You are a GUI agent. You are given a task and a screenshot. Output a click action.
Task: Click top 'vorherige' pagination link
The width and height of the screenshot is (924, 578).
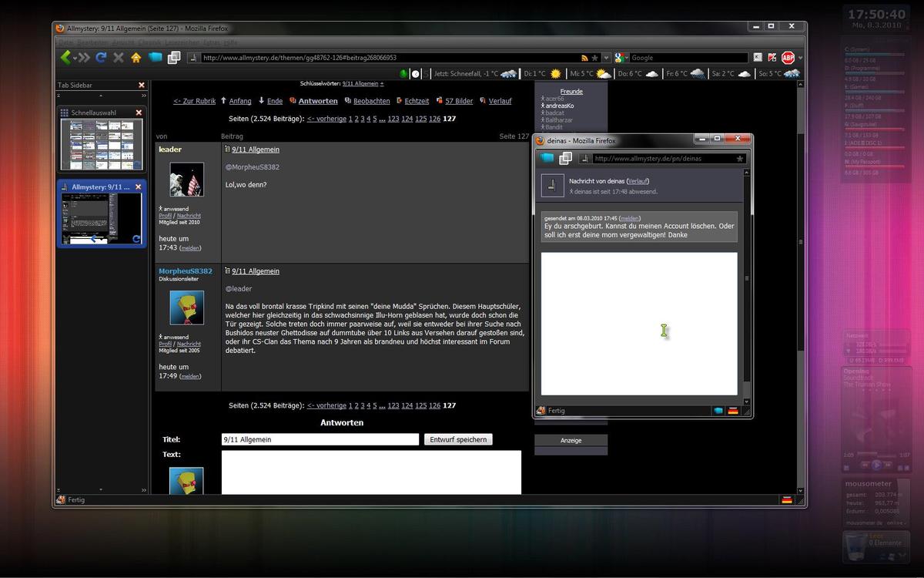[x=326, y=119]
